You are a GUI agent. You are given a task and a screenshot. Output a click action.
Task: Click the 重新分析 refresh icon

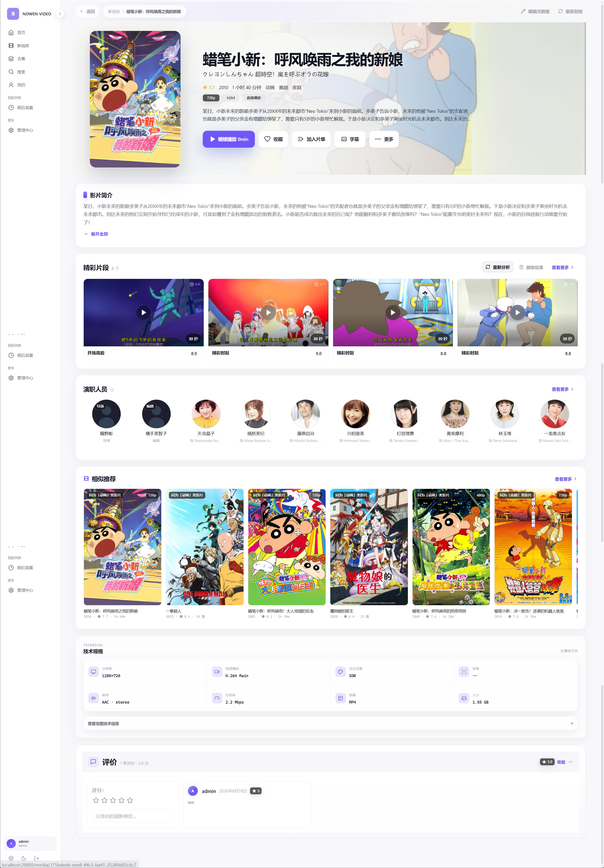pos(488,267)
